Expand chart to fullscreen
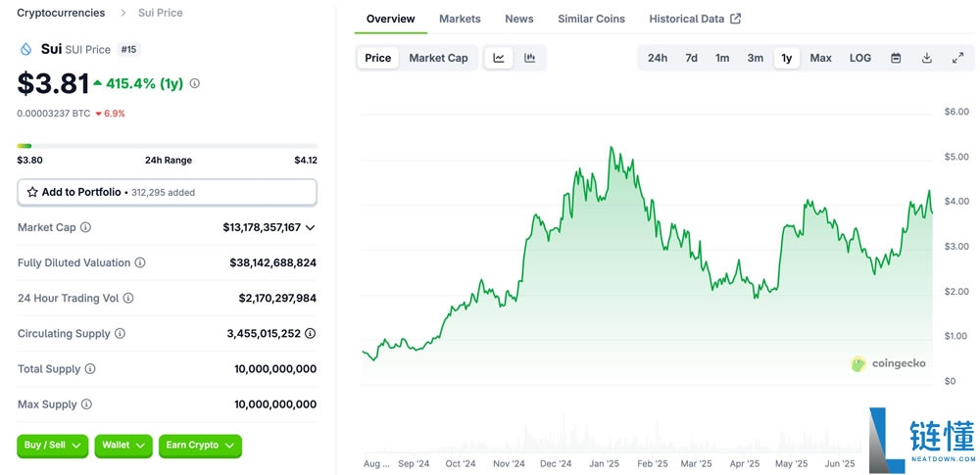The image size is (980, 475). (x=957, y=58)
